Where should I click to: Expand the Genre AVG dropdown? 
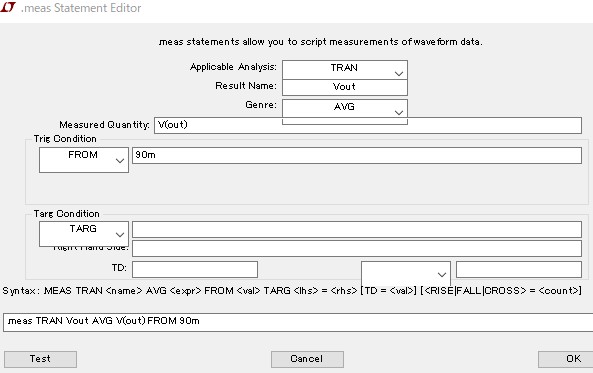click(345, 109)
